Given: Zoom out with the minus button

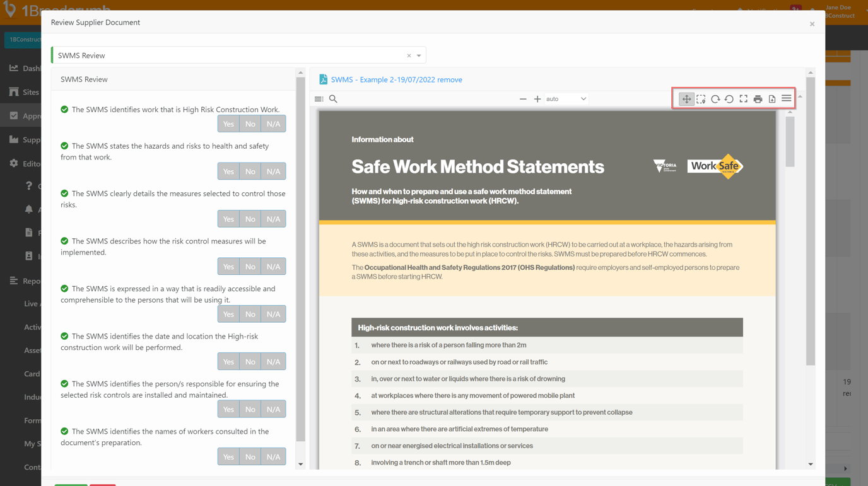Looking at the screenshot, I should [523, 99].
